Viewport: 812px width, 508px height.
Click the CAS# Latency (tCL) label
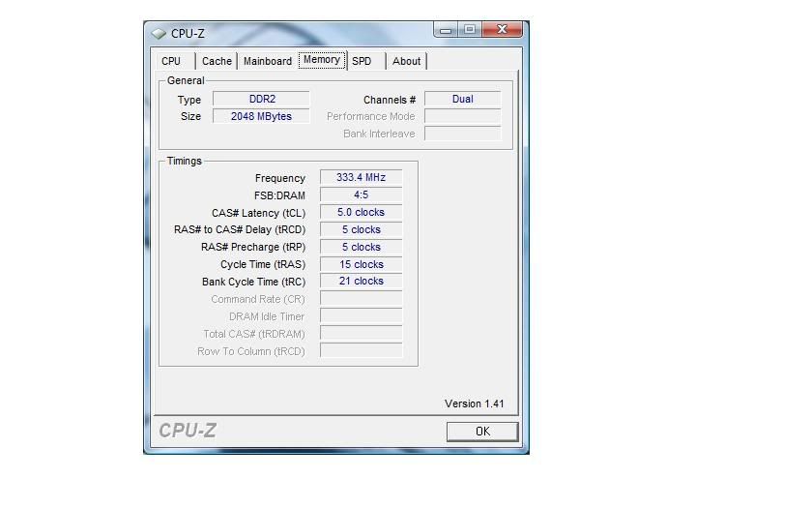tap(258, 213)
